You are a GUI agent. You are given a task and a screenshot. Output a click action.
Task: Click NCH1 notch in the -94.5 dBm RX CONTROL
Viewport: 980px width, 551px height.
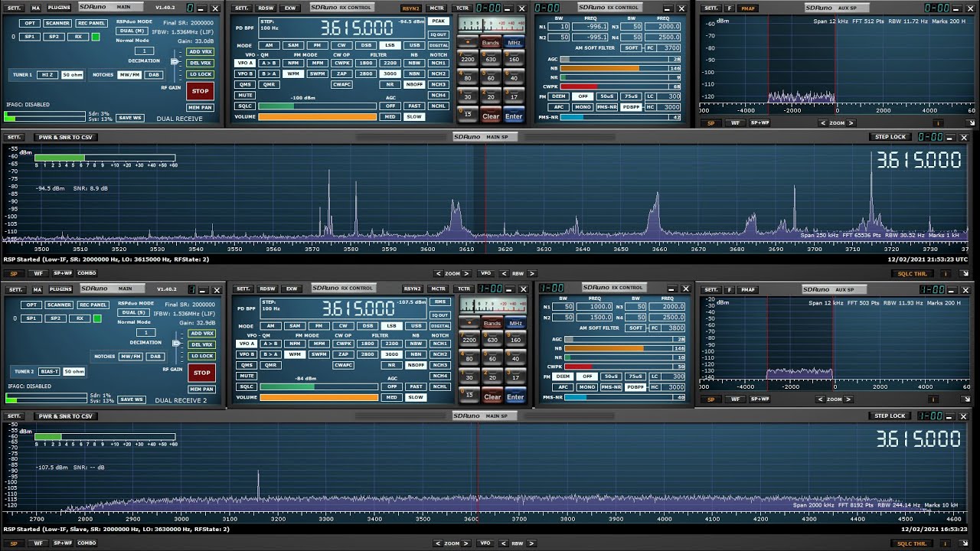pyautogui.click(x=438, y=64)
